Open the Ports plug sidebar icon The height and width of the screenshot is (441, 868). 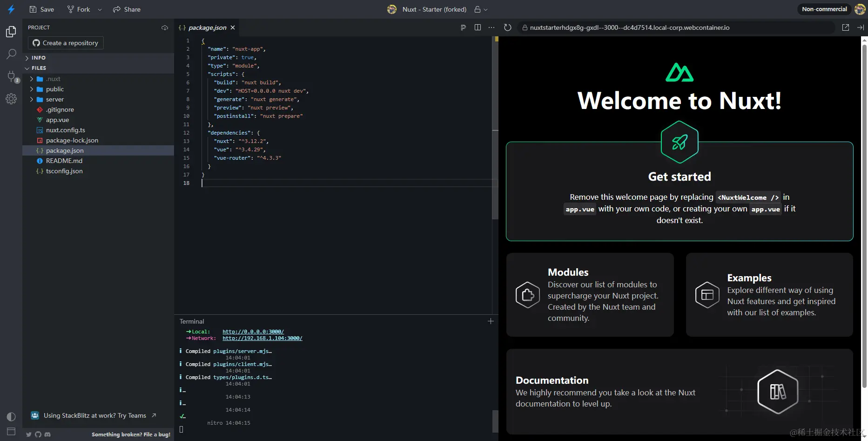pos(12,77)
